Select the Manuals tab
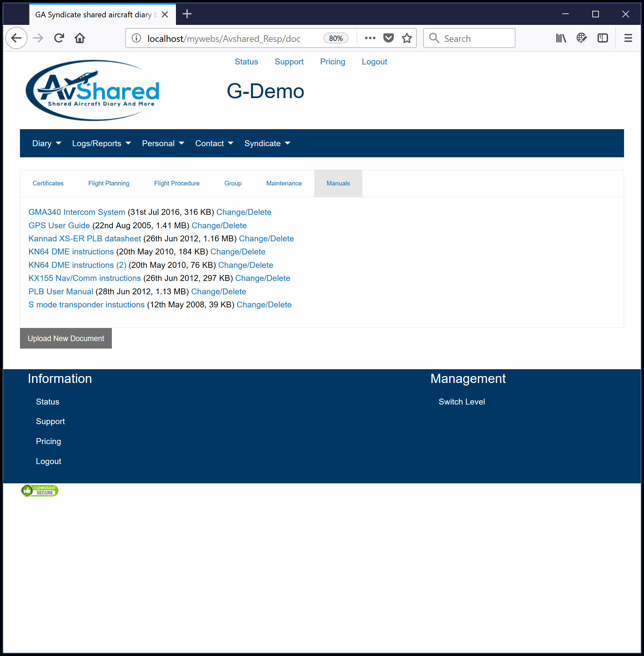The width and height of the screenshot is (644, 656). click(x=337, y=183)
